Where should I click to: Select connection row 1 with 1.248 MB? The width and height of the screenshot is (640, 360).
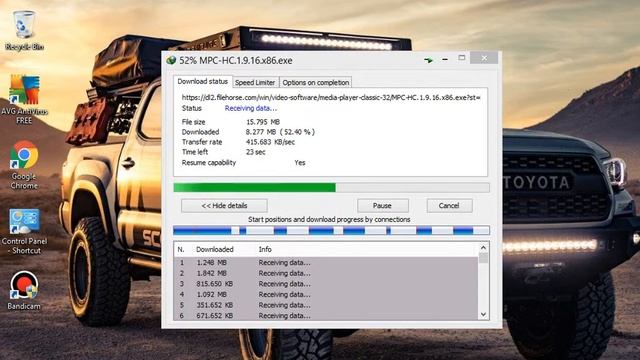tap(326, 262)
